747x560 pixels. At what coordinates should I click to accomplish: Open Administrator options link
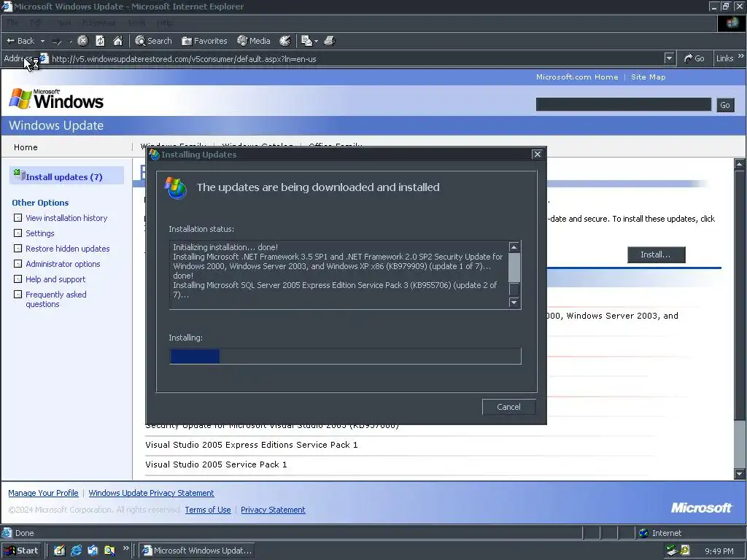(63, 264)
